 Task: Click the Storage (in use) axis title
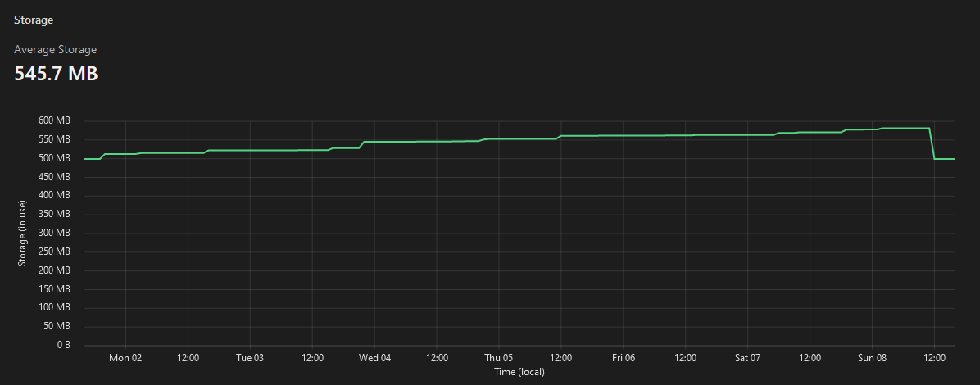(22, 233)
